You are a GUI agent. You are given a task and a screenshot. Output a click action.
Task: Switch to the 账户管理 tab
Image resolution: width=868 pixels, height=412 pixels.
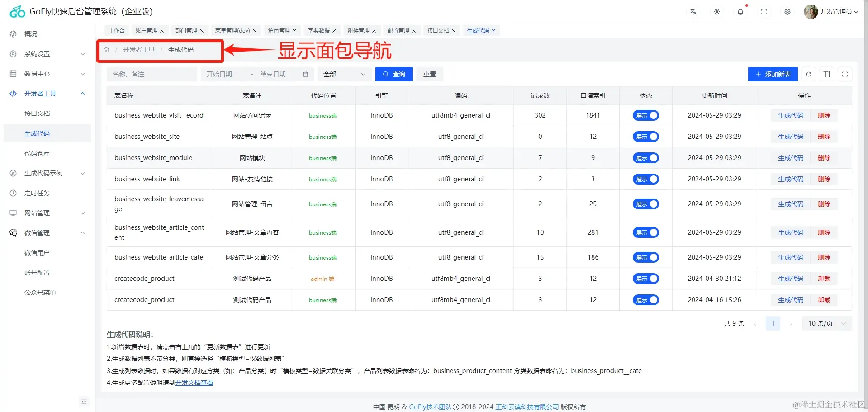coord(147,31)
